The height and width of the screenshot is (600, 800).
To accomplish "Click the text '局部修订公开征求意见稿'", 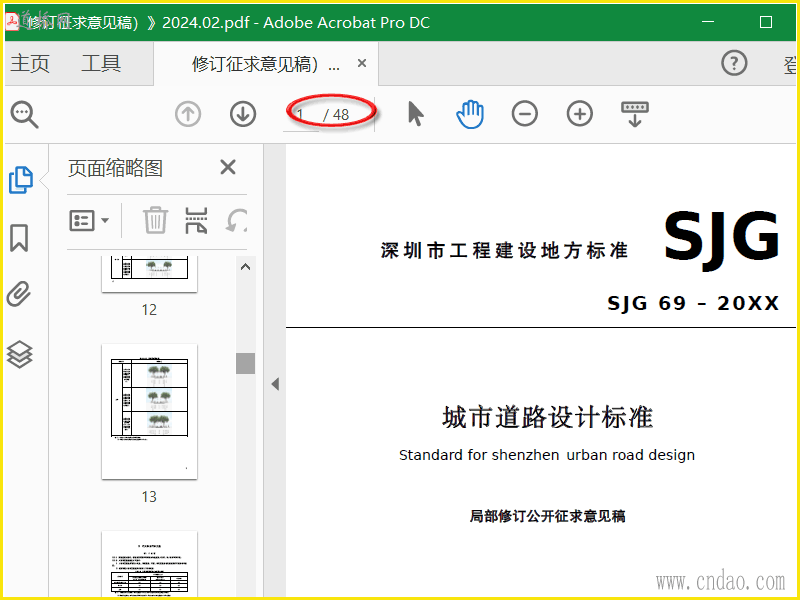I will [x=547, y=516].
